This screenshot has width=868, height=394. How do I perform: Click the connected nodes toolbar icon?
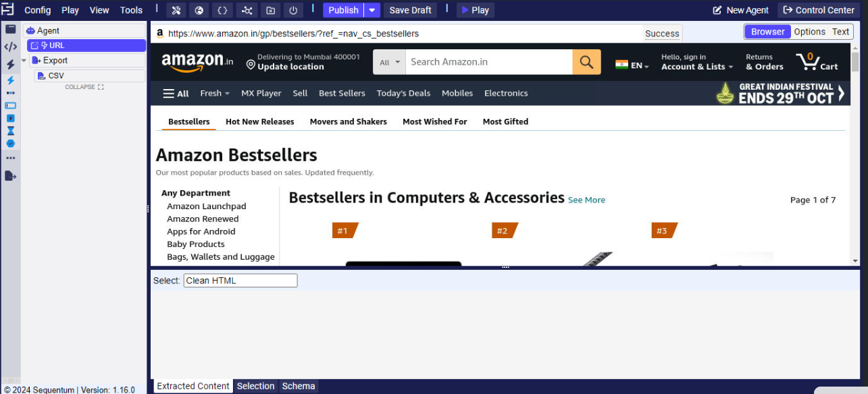[x=247, y=10]
